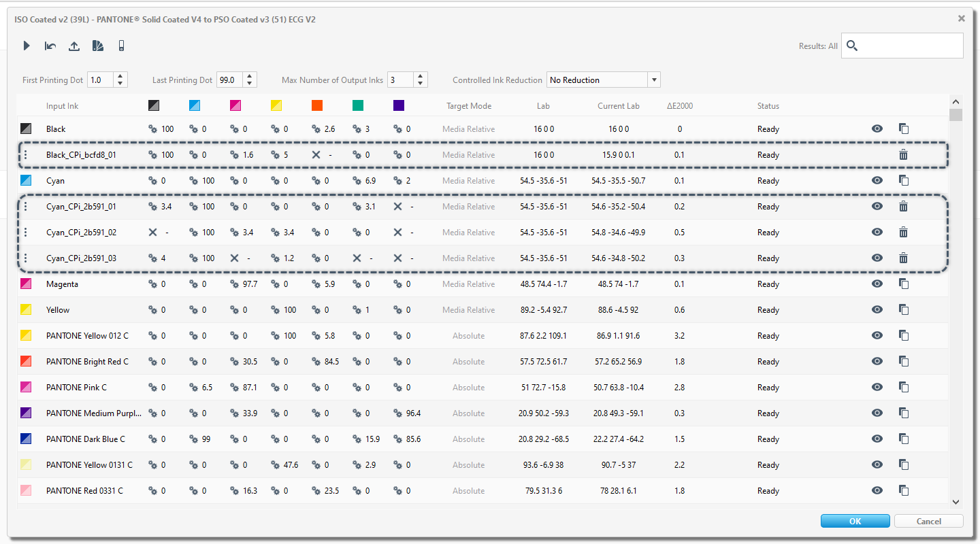980x544 pixels.
Task: Toggle visibility eye for Cyan_CPi_2b591_01
Action: (x=877, y=206)
